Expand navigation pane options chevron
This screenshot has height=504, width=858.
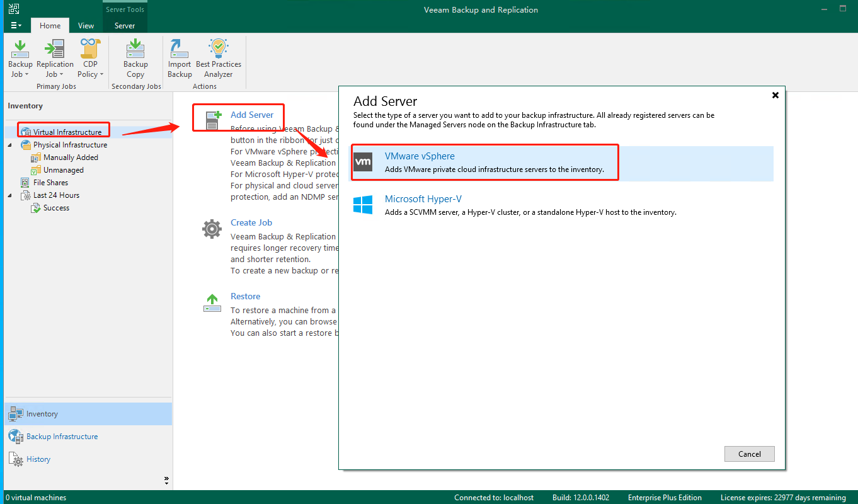coord(166,480)
